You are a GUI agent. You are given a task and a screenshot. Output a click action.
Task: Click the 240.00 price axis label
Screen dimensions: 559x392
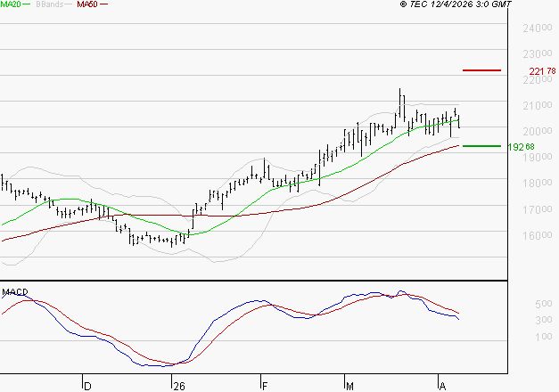point(538,29)
